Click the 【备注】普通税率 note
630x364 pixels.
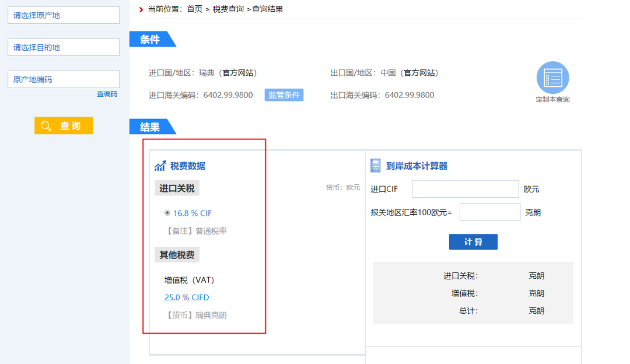(x=195, y=231)
